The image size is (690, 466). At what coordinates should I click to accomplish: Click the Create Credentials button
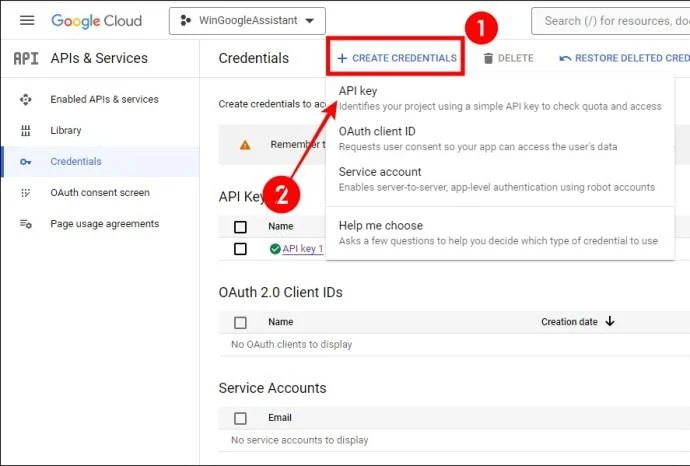click(396, 58)
